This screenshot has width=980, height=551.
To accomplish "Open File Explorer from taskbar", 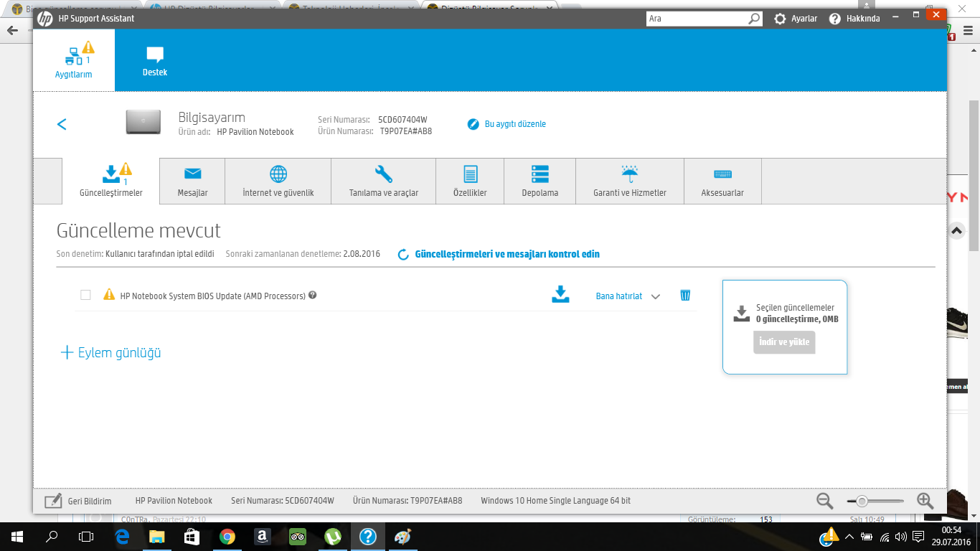I will click(157, 536).
